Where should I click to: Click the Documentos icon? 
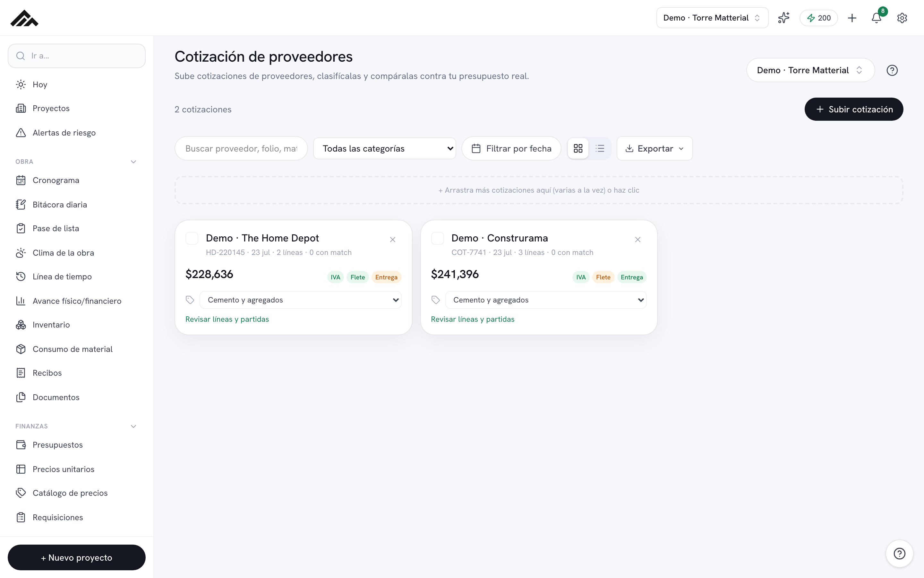coord(21,397)
